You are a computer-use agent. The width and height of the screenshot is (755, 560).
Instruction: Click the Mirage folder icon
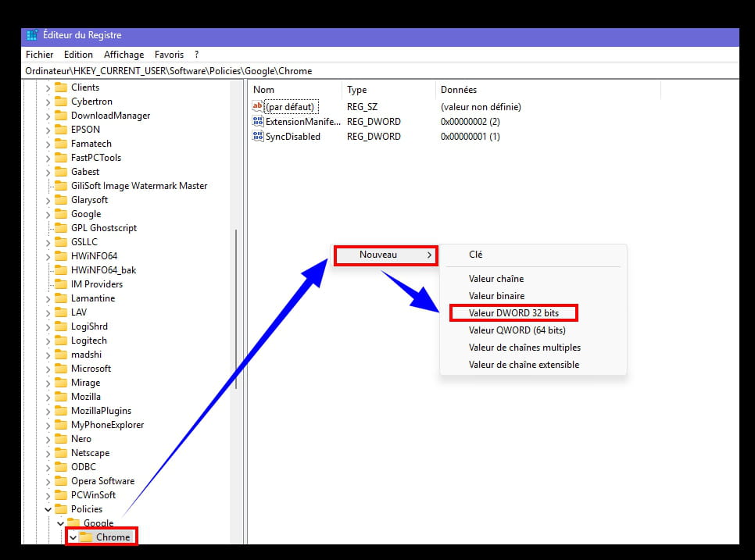tap(61, 383)
